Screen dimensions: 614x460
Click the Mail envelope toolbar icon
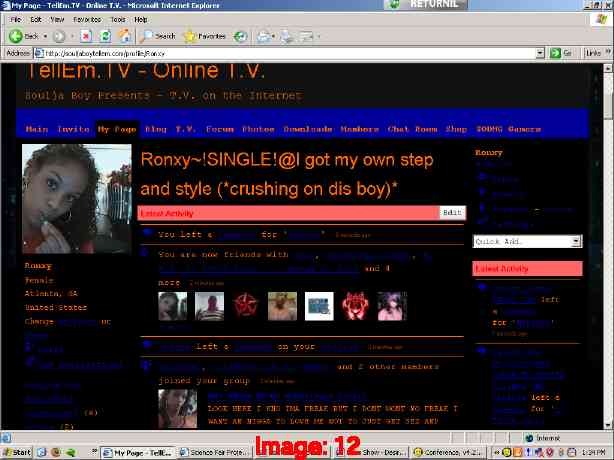[264, 36]
